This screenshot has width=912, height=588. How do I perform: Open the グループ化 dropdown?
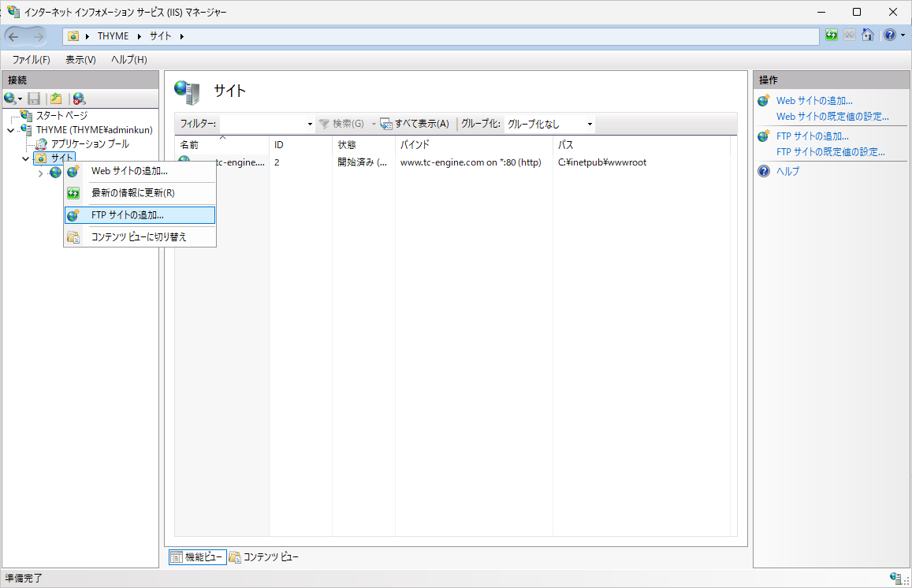(590, 124)
